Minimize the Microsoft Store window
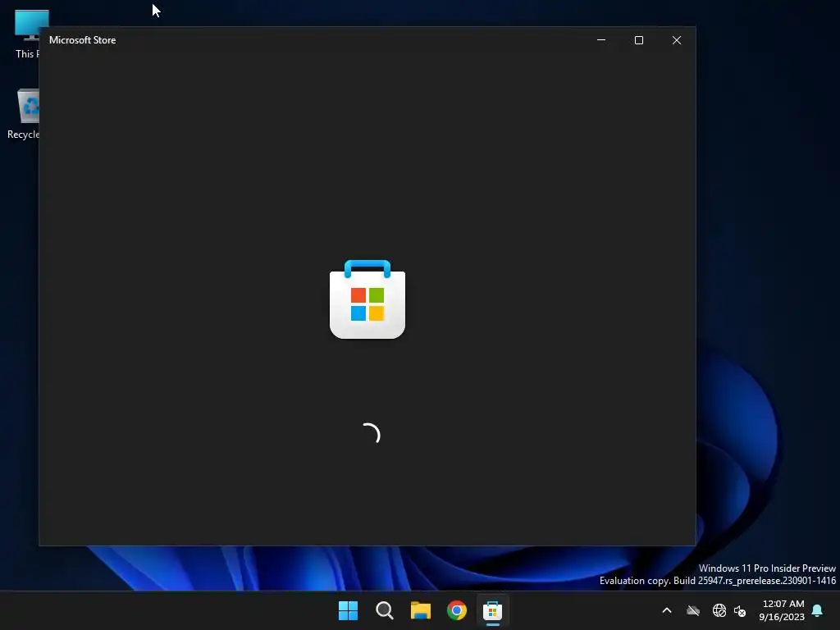 coord(601,40)
